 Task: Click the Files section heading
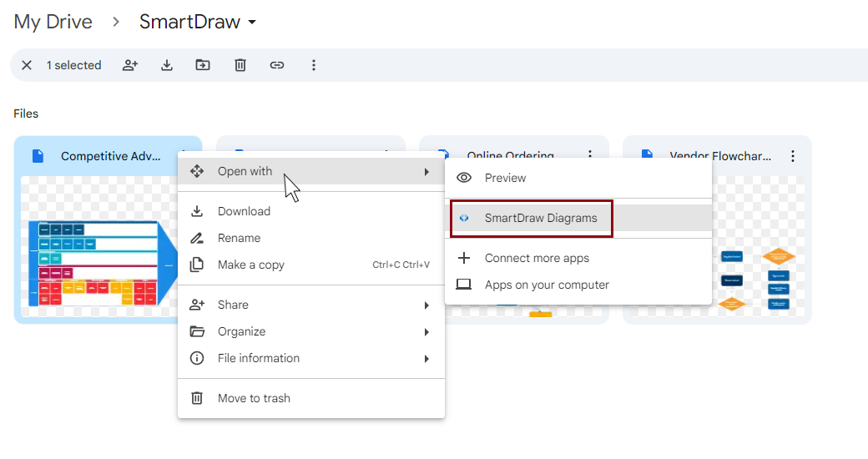(x=26, y=114)
